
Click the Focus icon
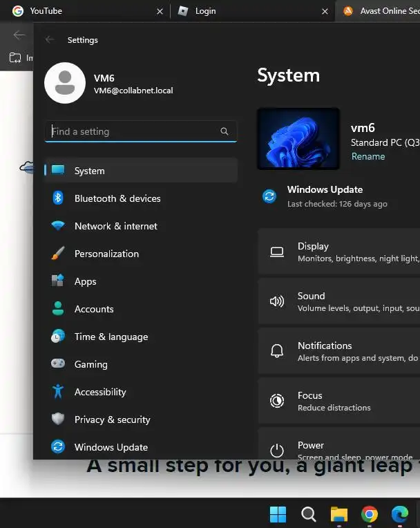pyautogui.click(x=277, y=401)
